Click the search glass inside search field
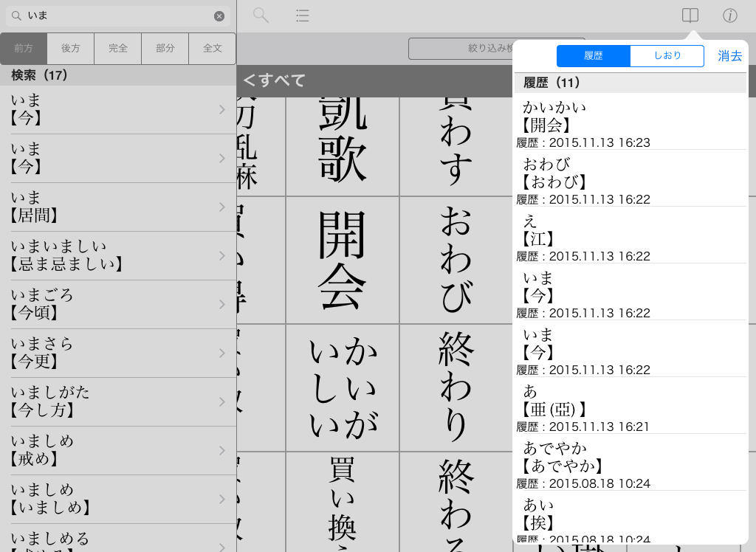 coord(16,15)
